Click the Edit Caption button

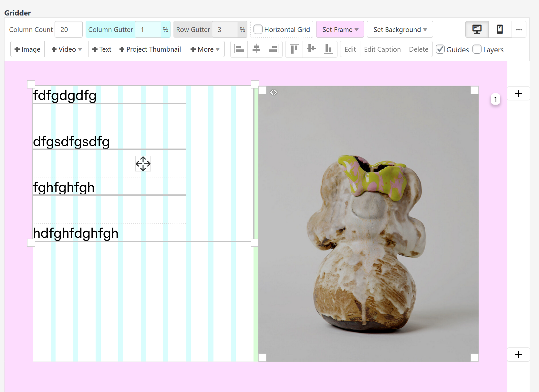382,49
